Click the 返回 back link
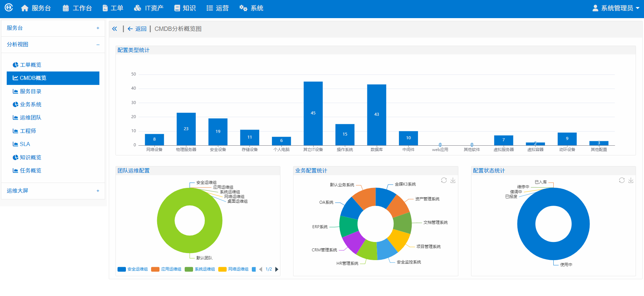This screenshot has width=644, height=296. [x=137, y=29]
